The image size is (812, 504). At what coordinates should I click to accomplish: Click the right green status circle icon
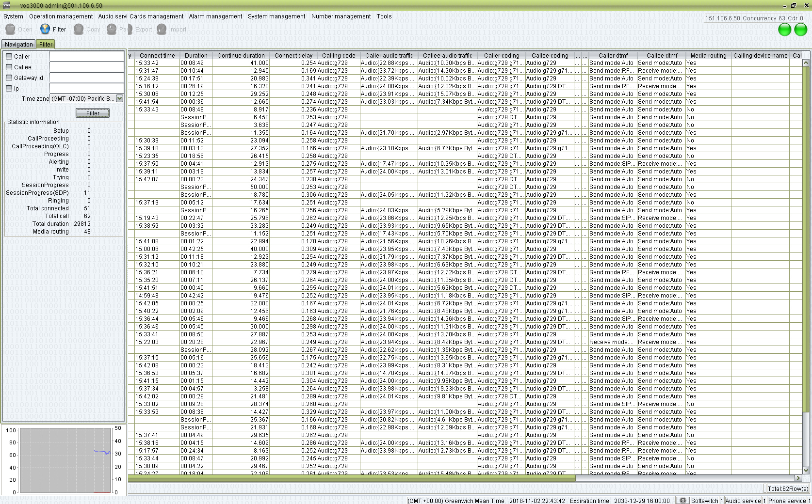pos(800,30)
